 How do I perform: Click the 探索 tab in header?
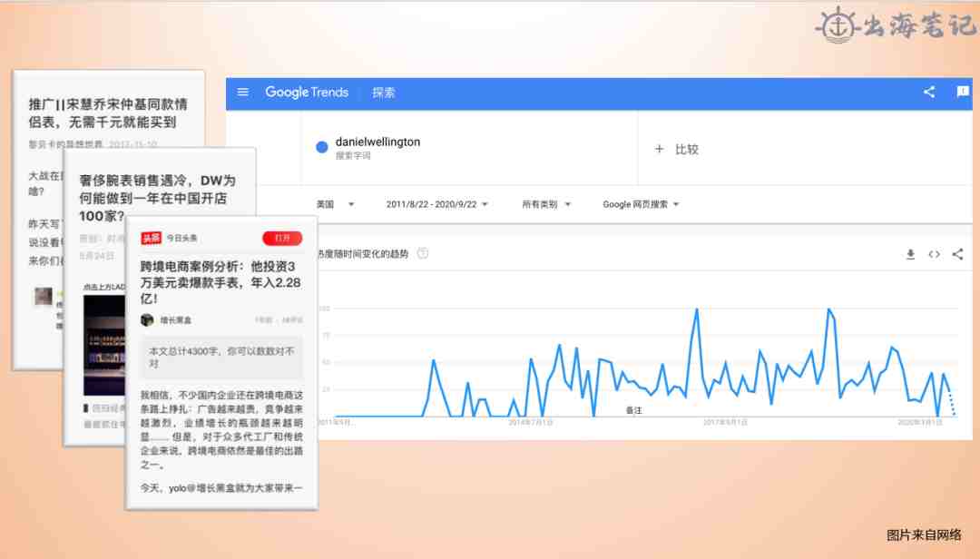point(384,93)
